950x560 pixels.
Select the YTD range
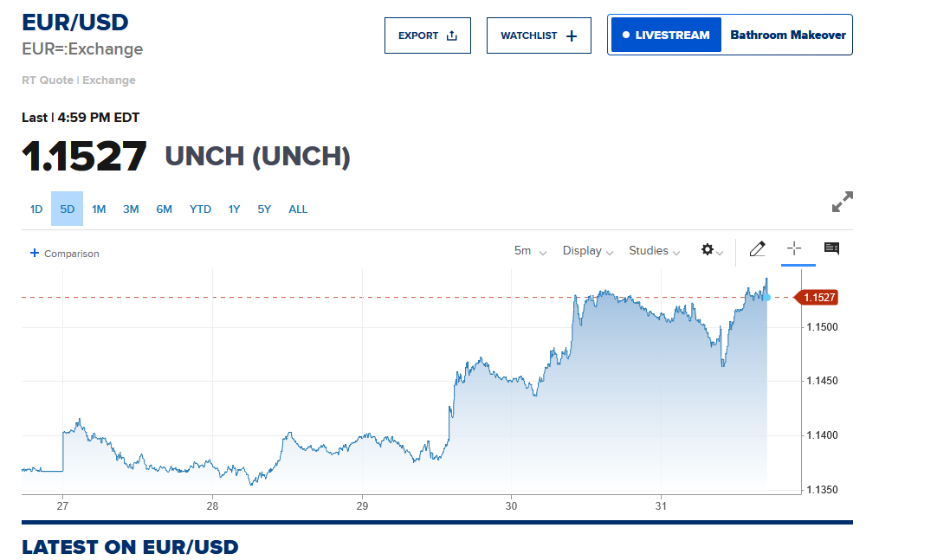(x=200, y=209)
